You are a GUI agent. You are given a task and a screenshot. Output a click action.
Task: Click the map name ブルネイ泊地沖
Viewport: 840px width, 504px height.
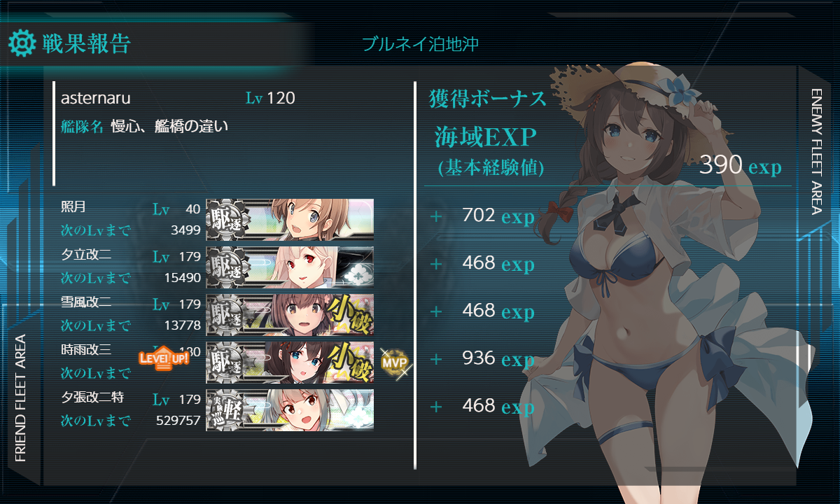point(420,44)
